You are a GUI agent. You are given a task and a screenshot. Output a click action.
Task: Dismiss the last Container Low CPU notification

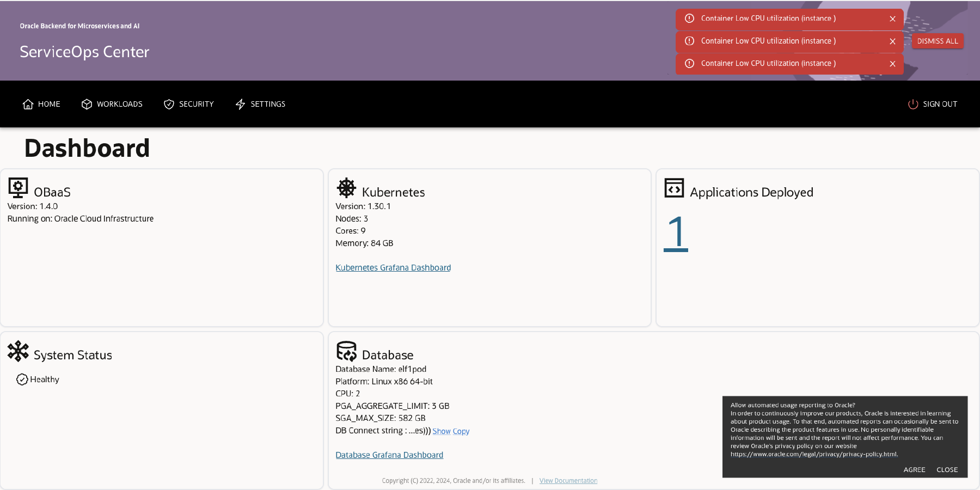(x=892, y=64)
